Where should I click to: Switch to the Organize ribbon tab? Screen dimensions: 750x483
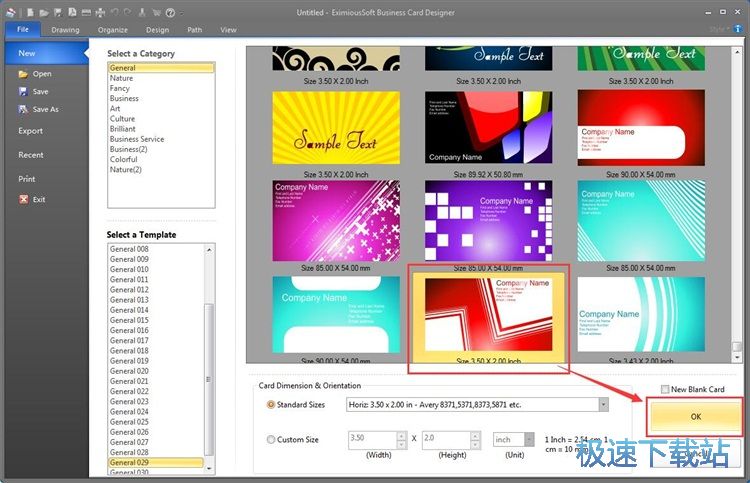pyautogui.click(x=112, y=30)
